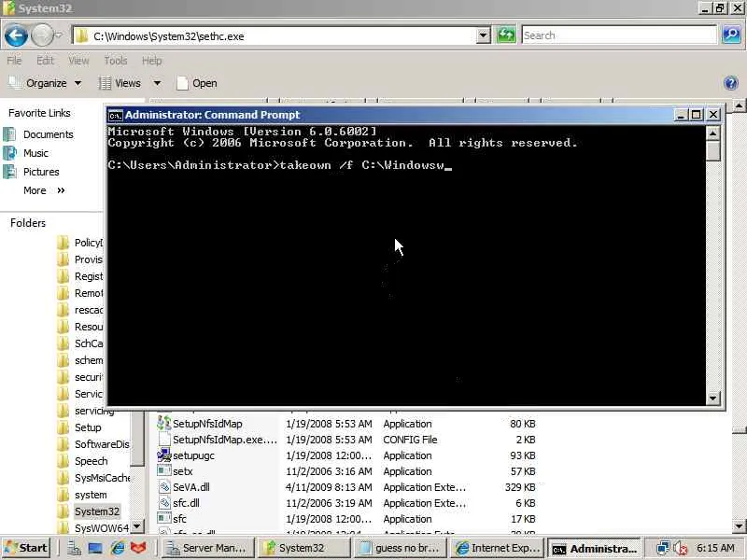Refresh the folder with green arrows icon
The image size is (747, 560).
[506, 35]
